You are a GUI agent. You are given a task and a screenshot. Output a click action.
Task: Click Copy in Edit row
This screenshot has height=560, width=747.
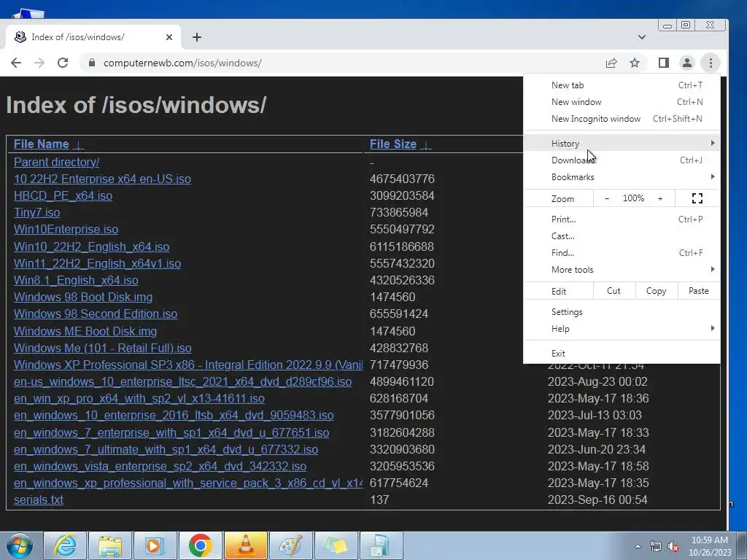click(656, 291)
